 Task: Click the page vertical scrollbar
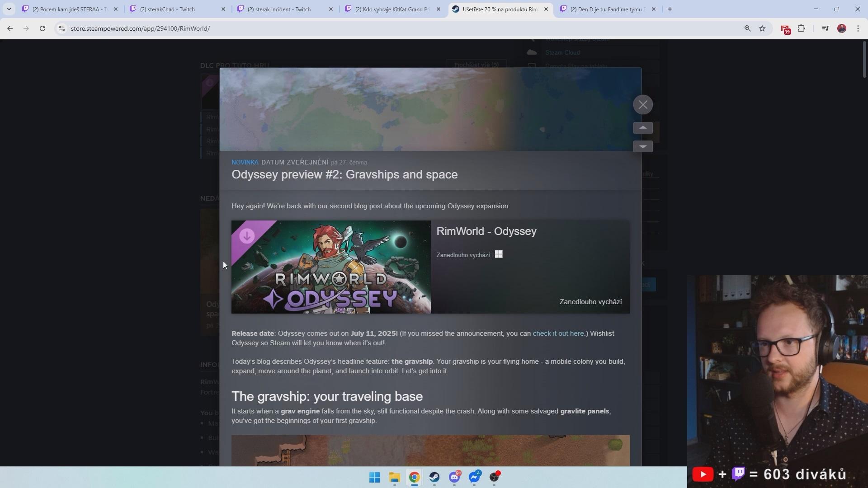[864, 59]
